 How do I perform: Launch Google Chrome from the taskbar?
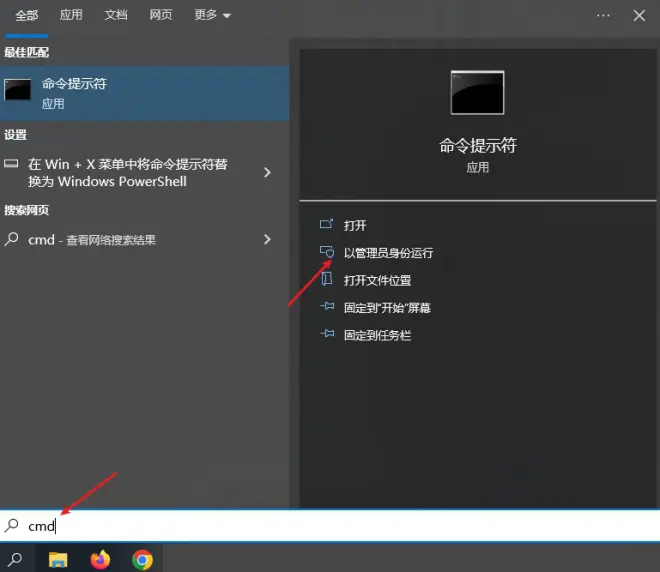(142, 560)
